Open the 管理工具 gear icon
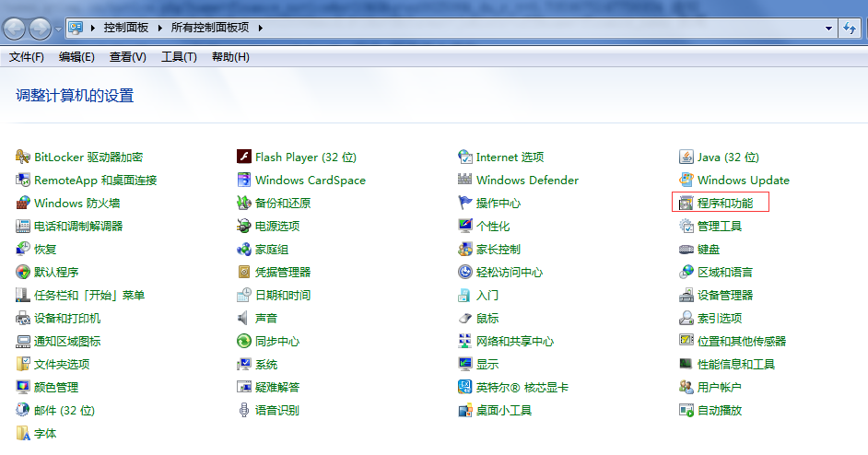 [686, 226]
